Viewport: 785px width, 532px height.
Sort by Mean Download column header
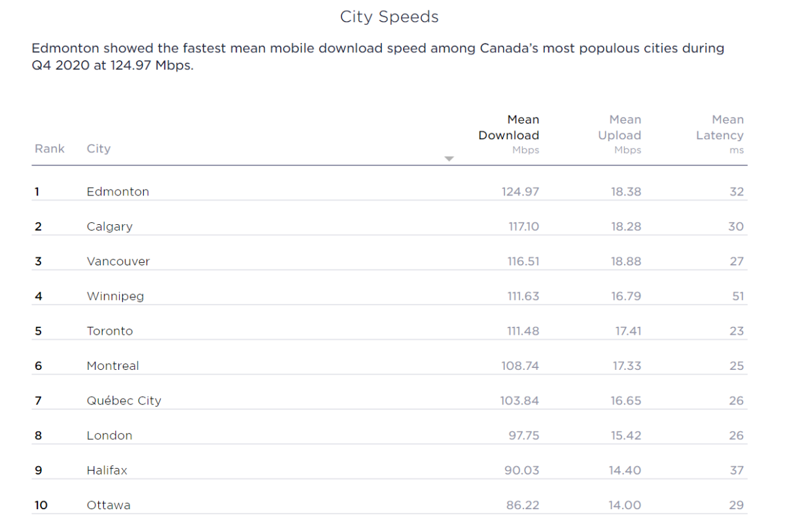click(509, 135)
